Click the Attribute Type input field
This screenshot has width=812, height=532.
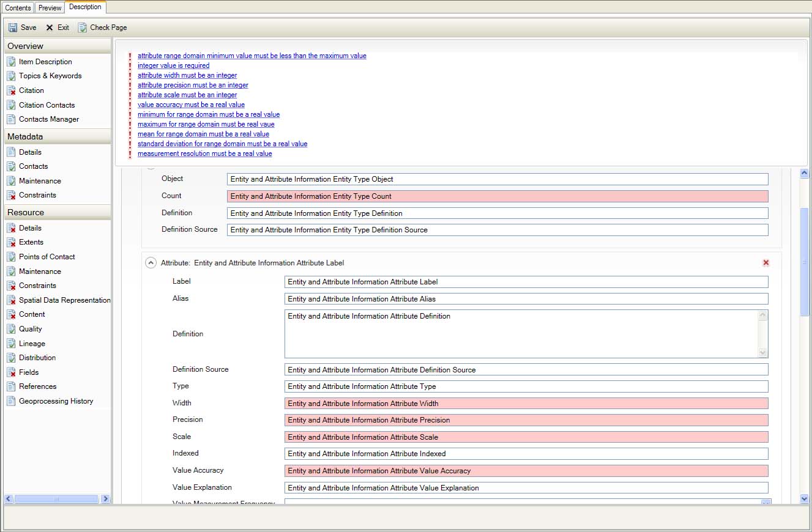(526, 386)
